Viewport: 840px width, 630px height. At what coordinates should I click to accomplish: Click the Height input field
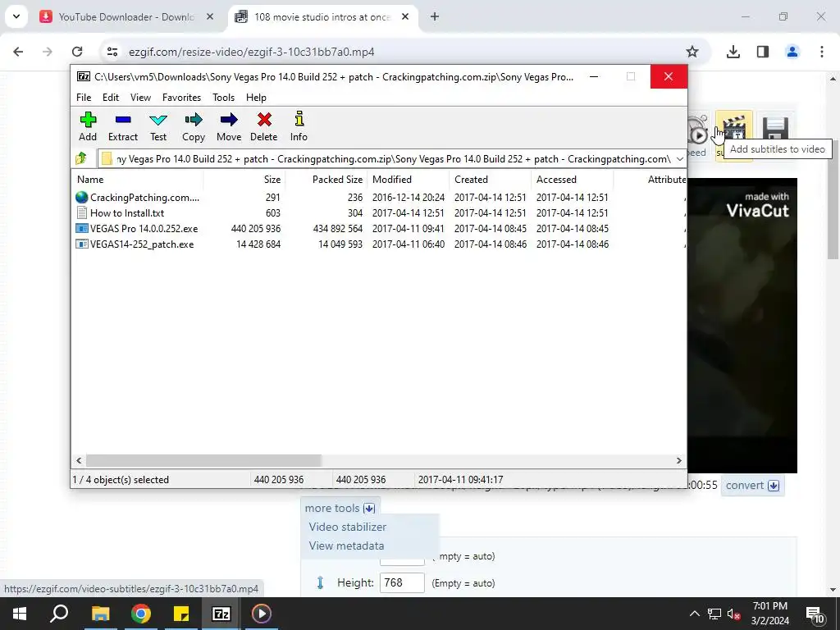click(x=402, y=583)
